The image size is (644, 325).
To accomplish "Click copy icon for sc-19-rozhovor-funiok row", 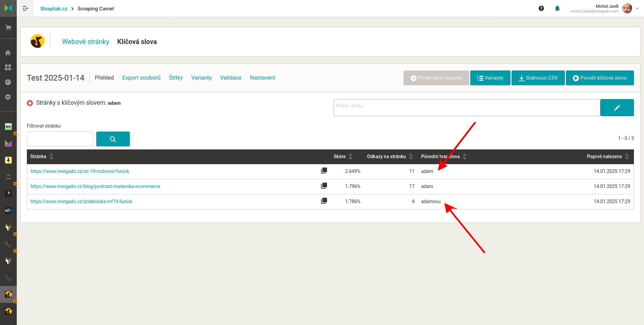I will coord(324,171).
